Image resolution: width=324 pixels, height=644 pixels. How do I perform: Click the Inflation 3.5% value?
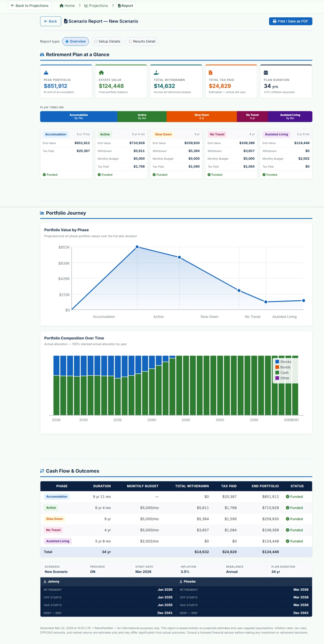185,572
